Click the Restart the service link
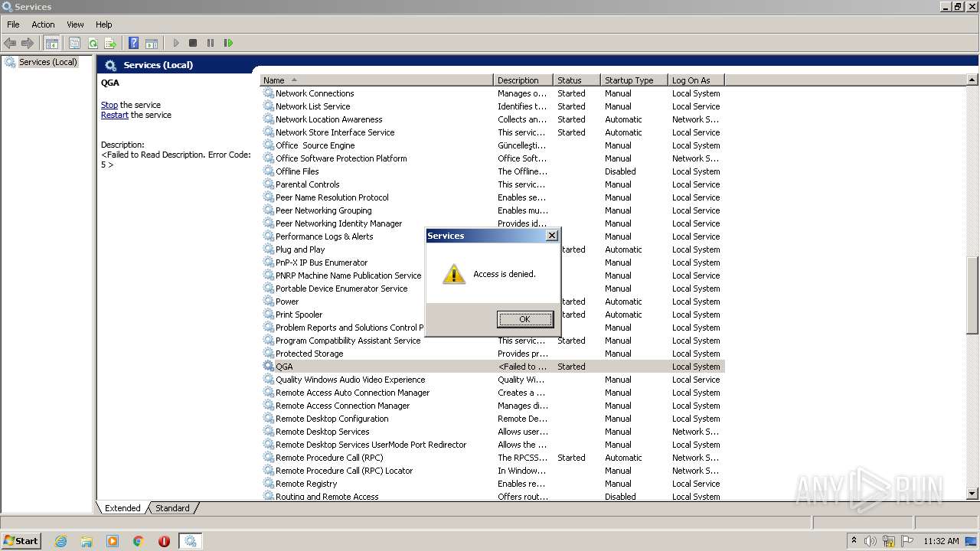Screen dimensions: 980x551 click(115, 115)
